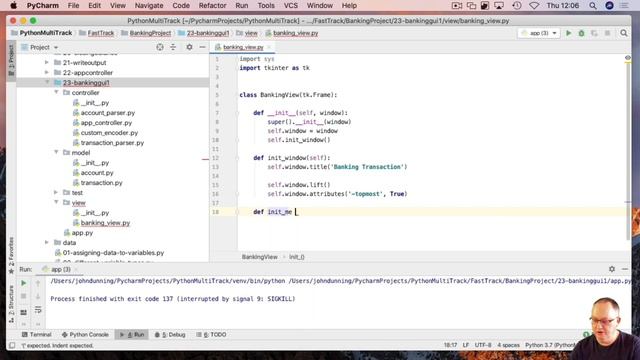Image resolution: width=640 pixels, height=360 pixels.
Task: Toggle soft-wrap in Run output
Action: pos(38,310)
